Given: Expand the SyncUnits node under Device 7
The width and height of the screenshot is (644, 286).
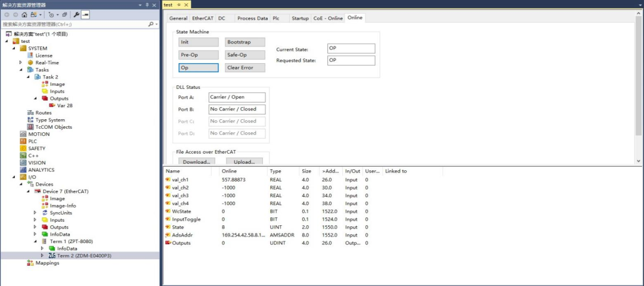Looking at the screenshot, I should point(36,213).
